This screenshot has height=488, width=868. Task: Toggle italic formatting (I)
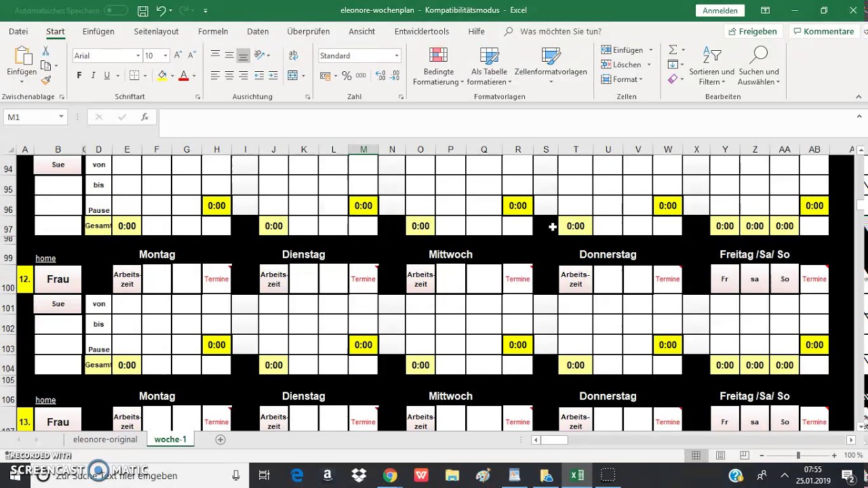[93, 76]
